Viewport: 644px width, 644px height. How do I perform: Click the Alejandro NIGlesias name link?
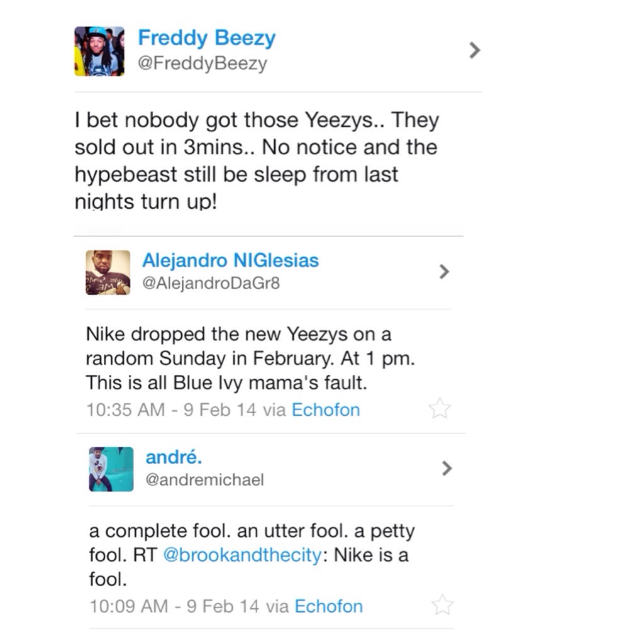click(230, 260)
